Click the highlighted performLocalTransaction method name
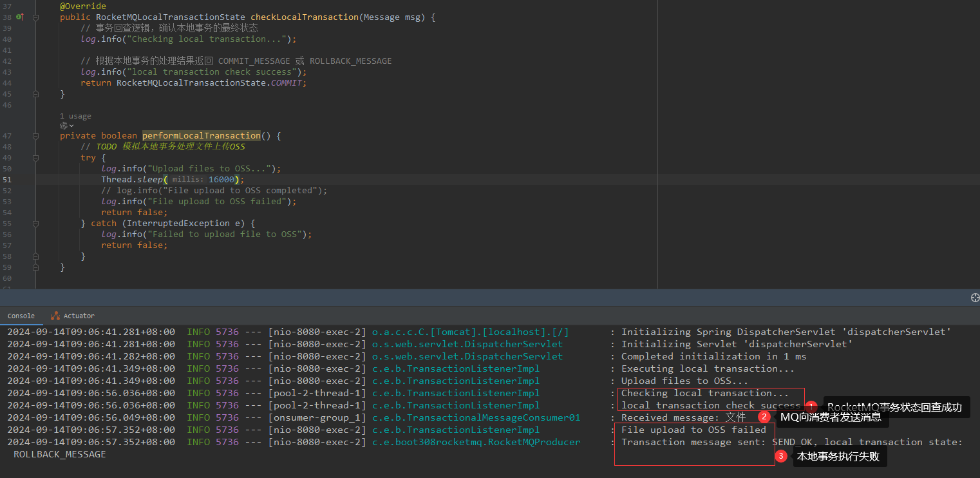 coord(202,136)
